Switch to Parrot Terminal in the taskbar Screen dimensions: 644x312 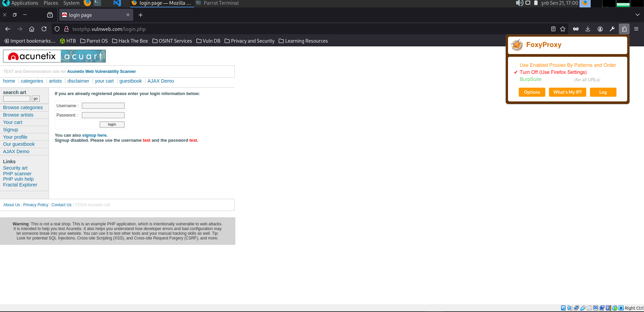coord(218,3)
